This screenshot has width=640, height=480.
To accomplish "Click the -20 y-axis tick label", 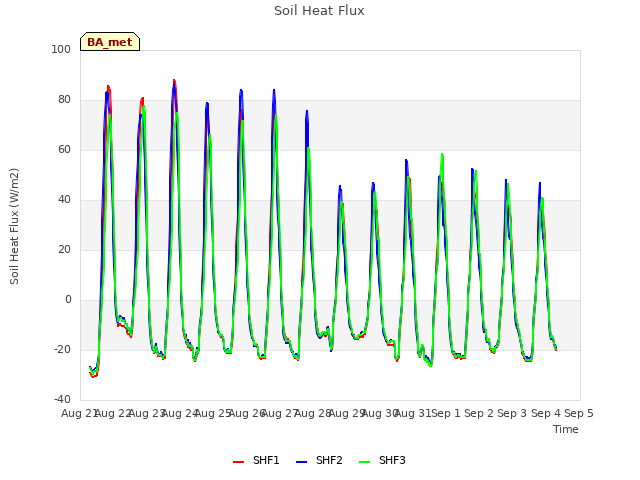I will 62,349.
